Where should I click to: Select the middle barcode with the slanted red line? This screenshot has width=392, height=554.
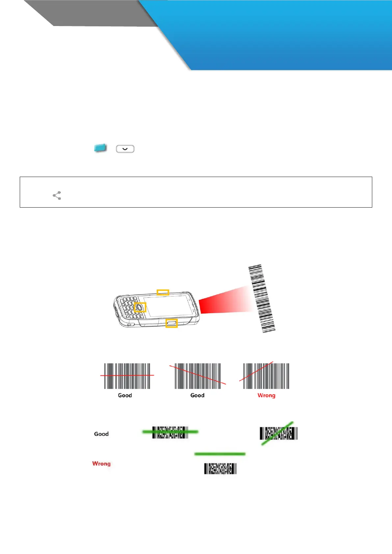197,376
